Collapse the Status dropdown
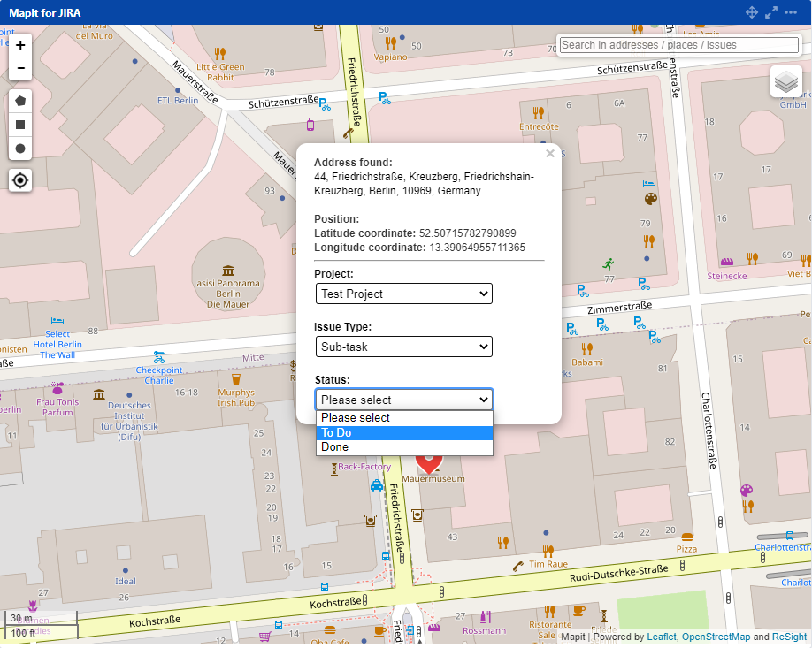 (403, 400)
